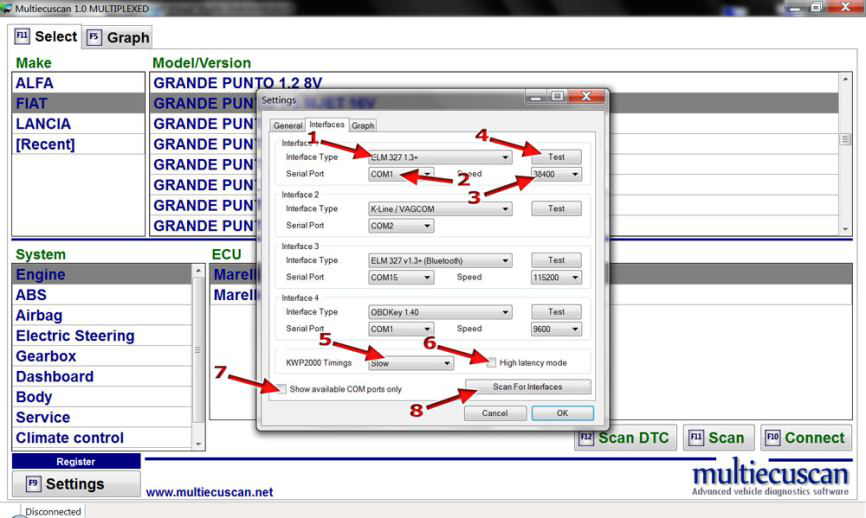Open KWP2000 Timings dropdown set to Slow
Viewport: 866px width, 518px height.
tap(410, 363)
